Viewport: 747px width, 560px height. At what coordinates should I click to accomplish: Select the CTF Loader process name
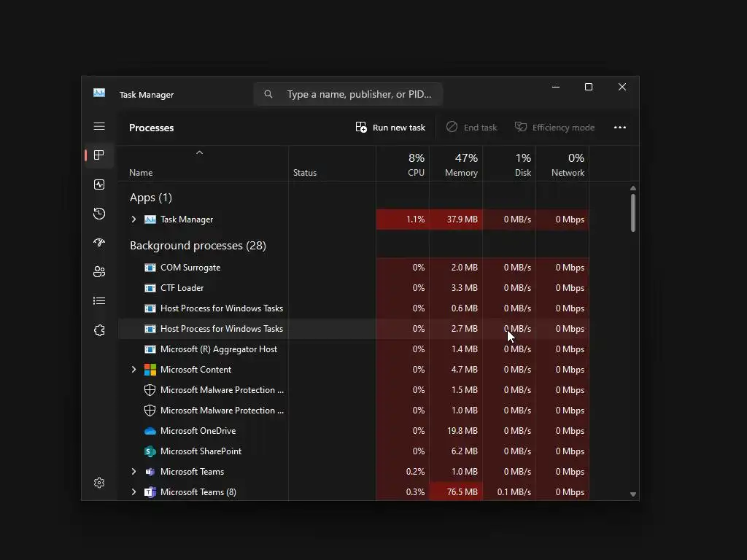point(182,288)
